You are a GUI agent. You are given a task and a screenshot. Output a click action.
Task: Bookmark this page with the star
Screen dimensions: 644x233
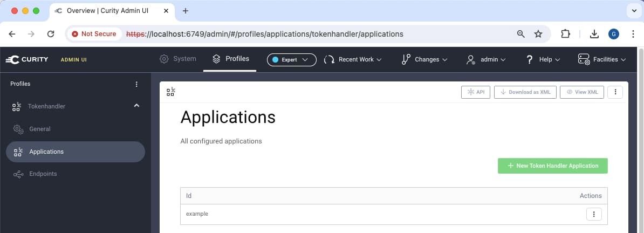coord(538,34)
